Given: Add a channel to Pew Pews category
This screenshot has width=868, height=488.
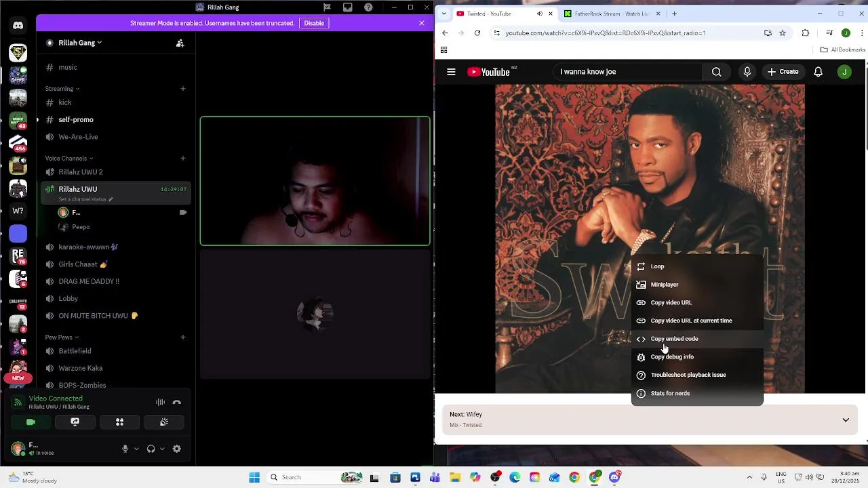Looking at the screenshot, I should coord(183,337).
